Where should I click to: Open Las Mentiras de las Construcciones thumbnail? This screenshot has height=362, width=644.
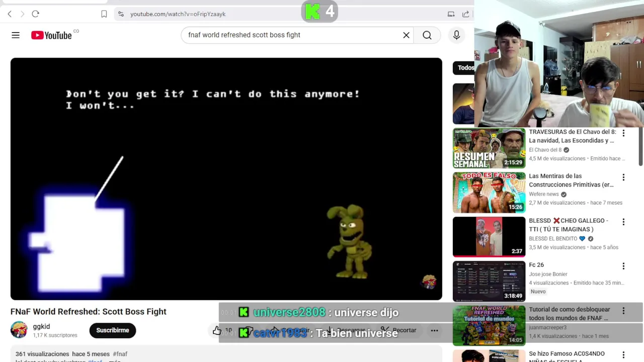tap(489, 193)
